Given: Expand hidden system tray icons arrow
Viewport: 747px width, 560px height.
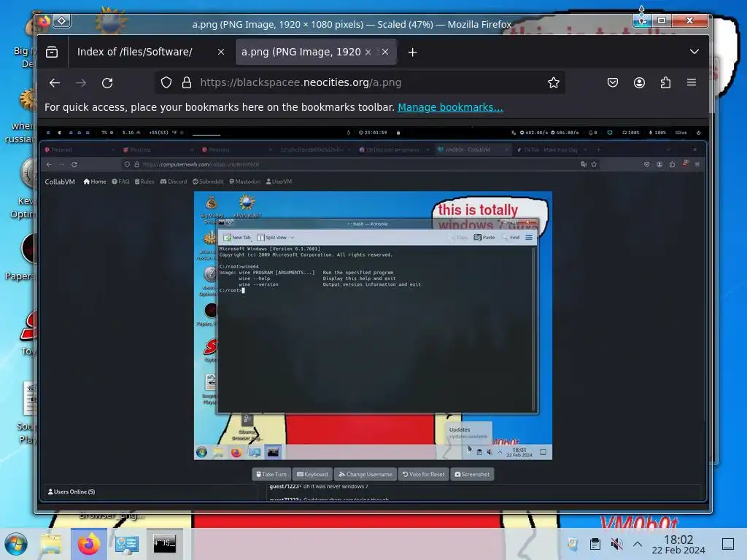Looking at the screenshot, I should click(x=638, y=544).
